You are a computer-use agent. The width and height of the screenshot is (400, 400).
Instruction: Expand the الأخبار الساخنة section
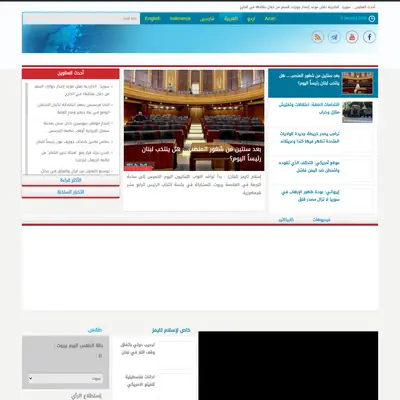click(x=71, y=192)
